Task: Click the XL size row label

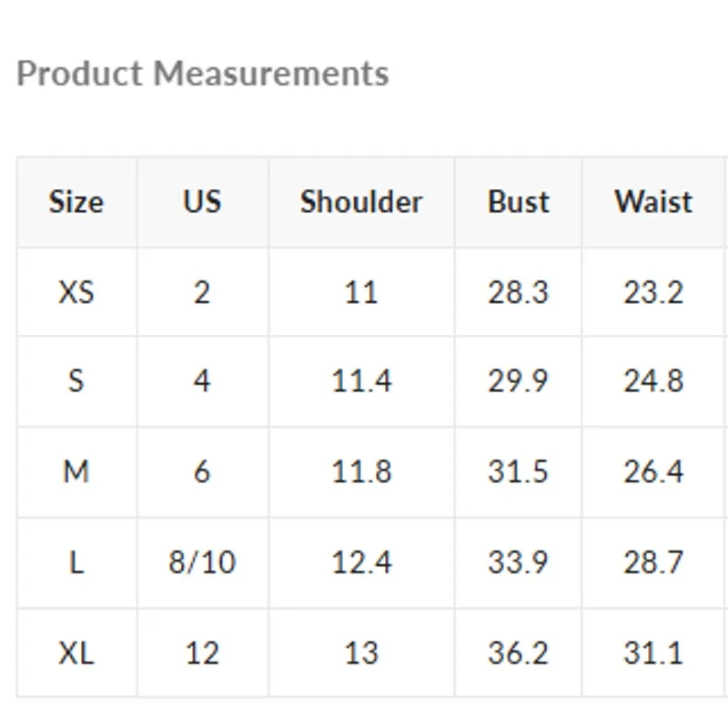Action: 76,652
